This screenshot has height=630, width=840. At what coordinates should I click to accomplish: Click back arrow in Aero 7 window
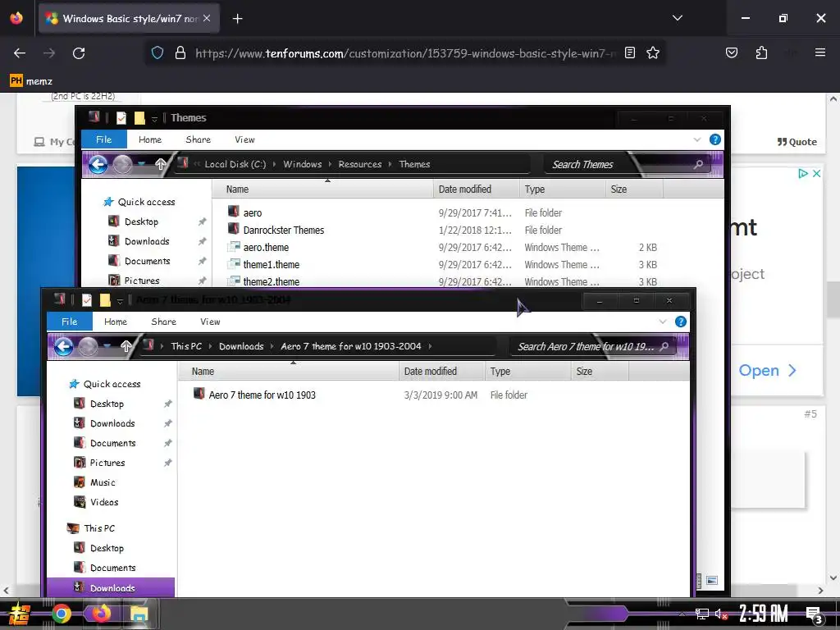(x=64, y=347)
